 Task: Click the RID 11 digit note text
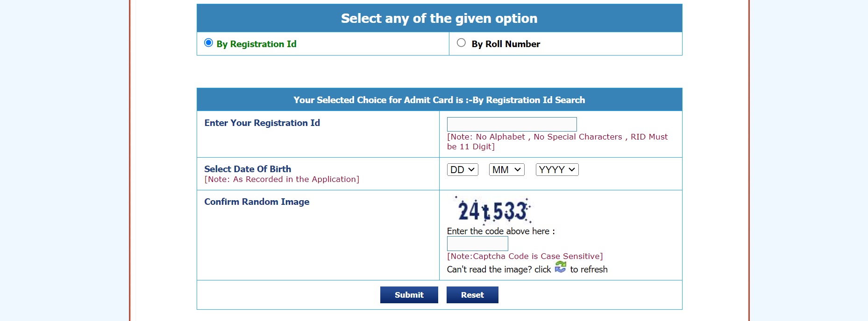tap(557, 141)
